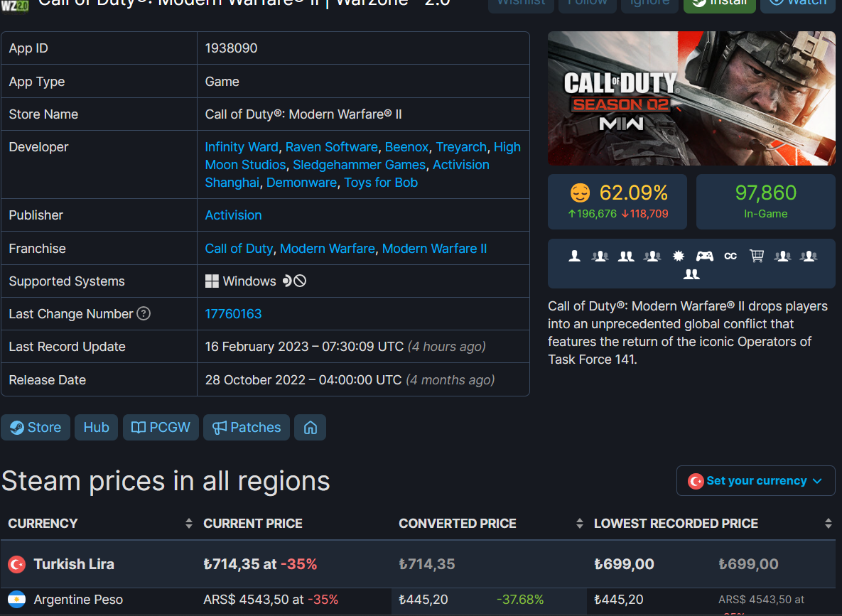The height and width of the screenshot is (616, 842).
Task: Click the App Type value Game
Action: [x=222, y=82]
